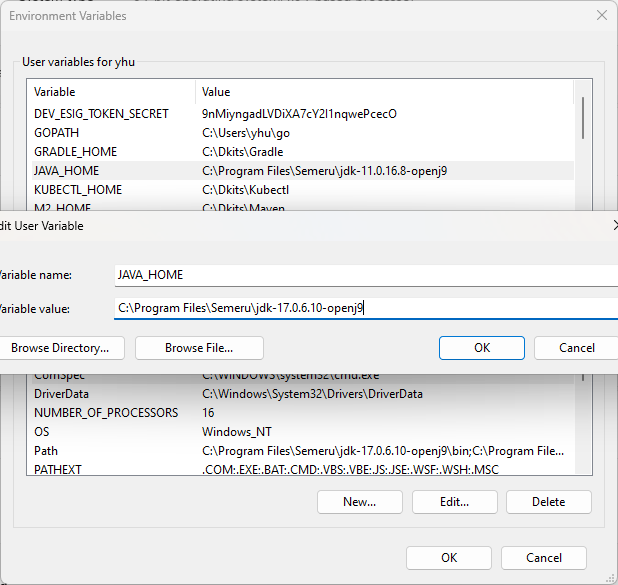Select the GOPATH variable row
Image resolution: width=618 pixels, height=585 pixels.
303,133
